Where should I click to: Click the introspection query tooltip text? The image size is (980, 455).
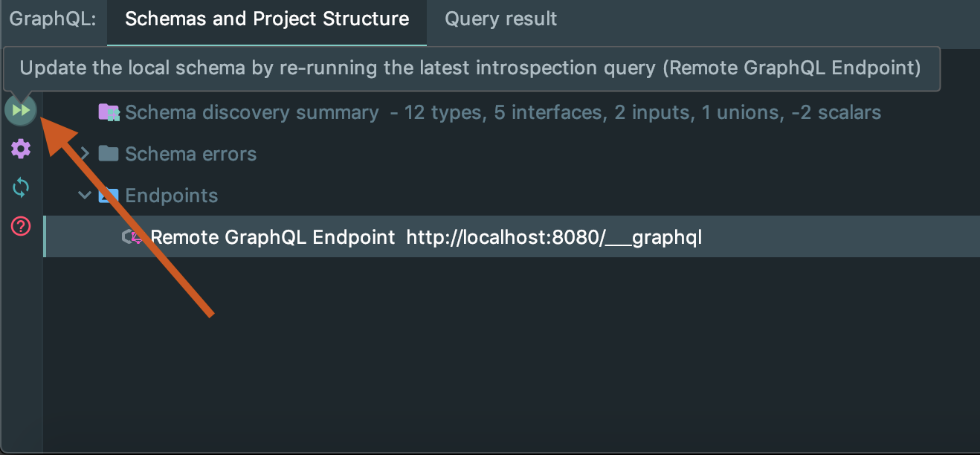(470, 68)
